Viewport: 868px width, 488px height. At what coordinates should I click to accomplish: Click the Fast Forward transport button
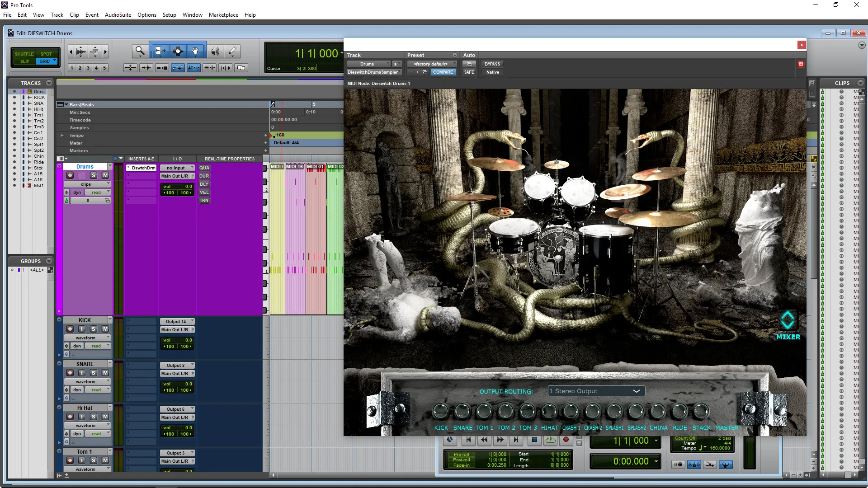pos(500,440)
